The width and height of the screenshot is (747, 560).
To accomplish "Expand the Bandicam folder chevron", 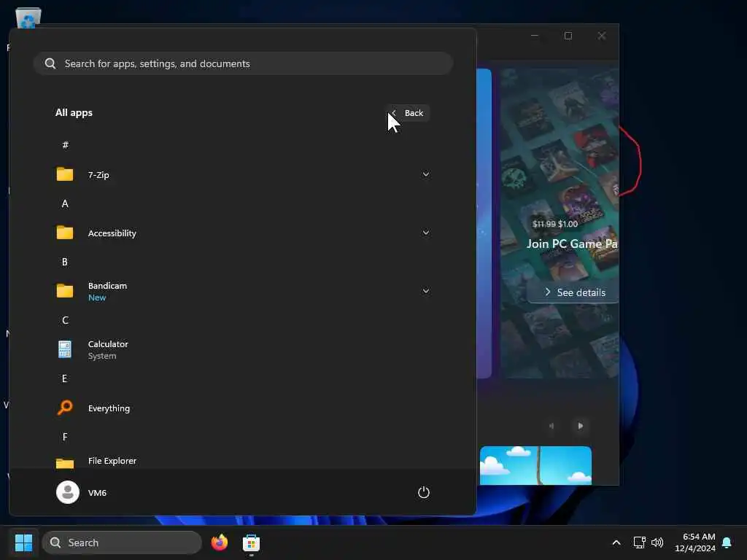I will 426,291.
